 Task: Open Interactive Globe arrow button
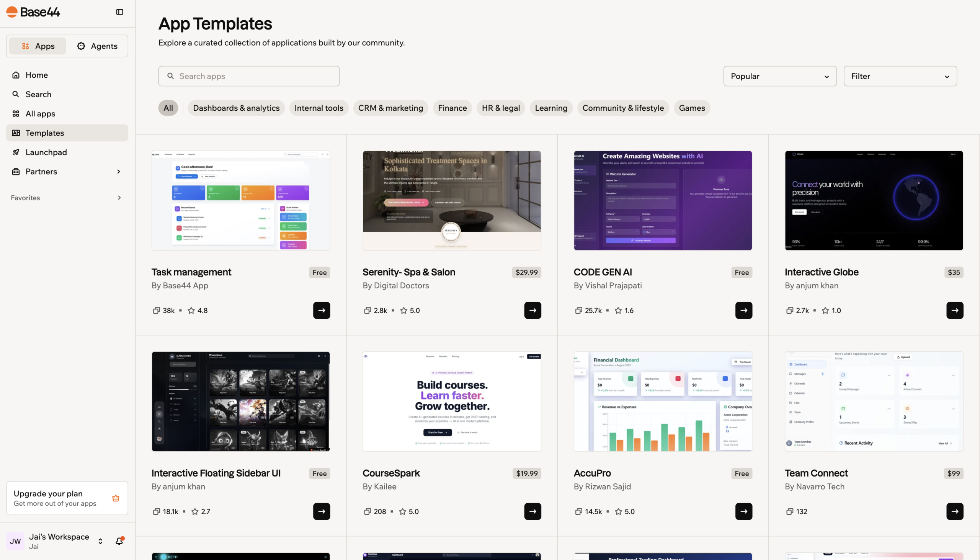point(955,310)
